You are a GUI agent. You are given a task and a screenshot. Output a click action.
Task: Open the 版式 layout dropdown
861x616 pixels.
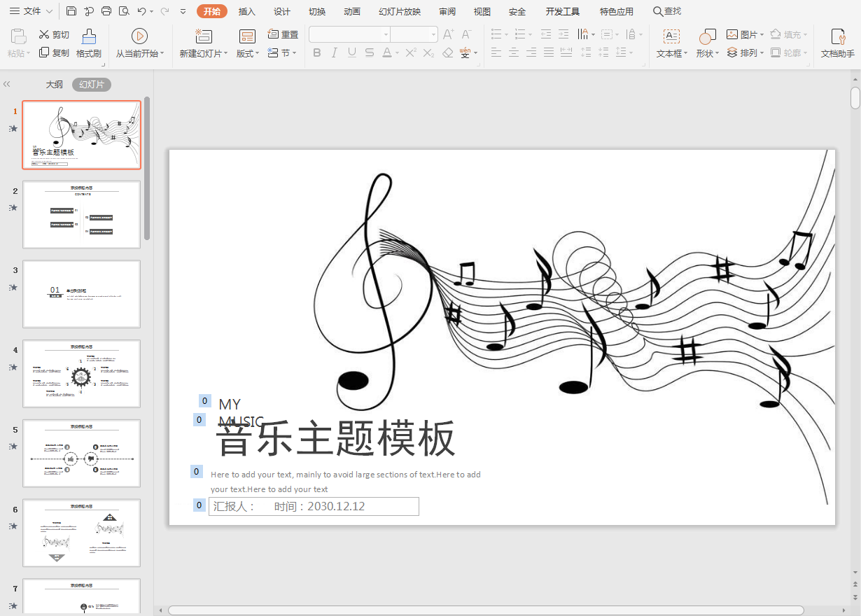tap(248, 53)
